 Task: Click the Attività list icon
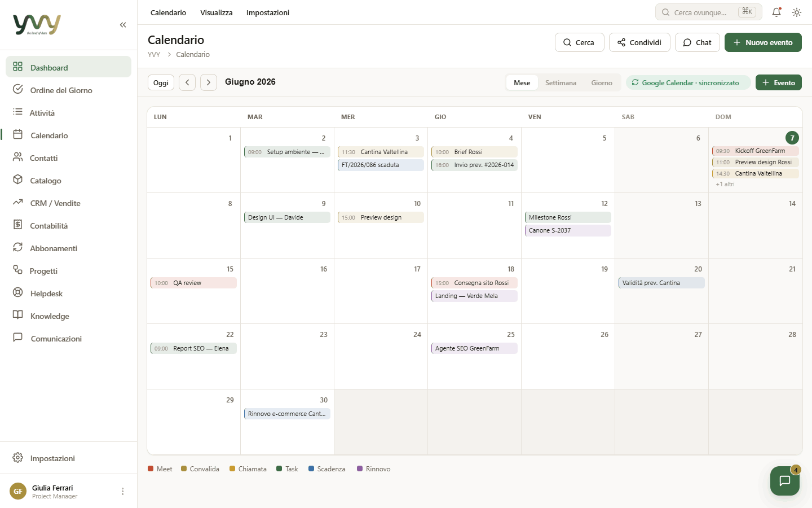click(18, 112)
